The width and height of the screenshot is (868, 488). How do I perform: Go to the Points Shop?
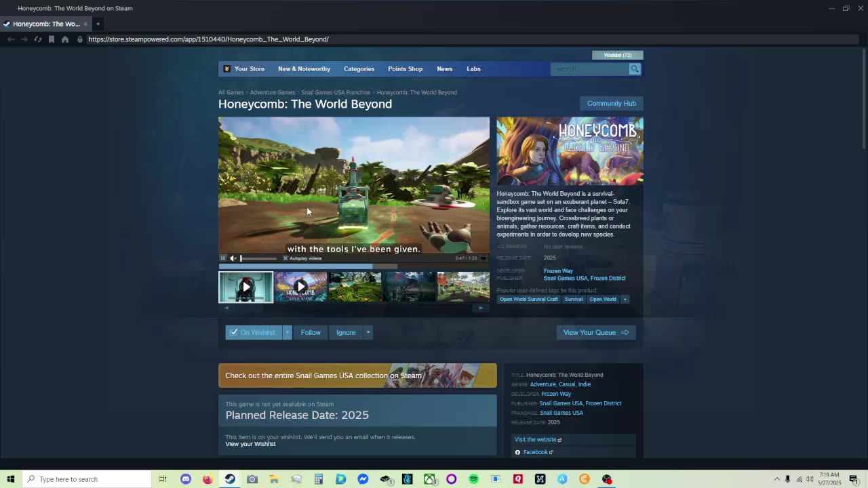pos(405,69)
